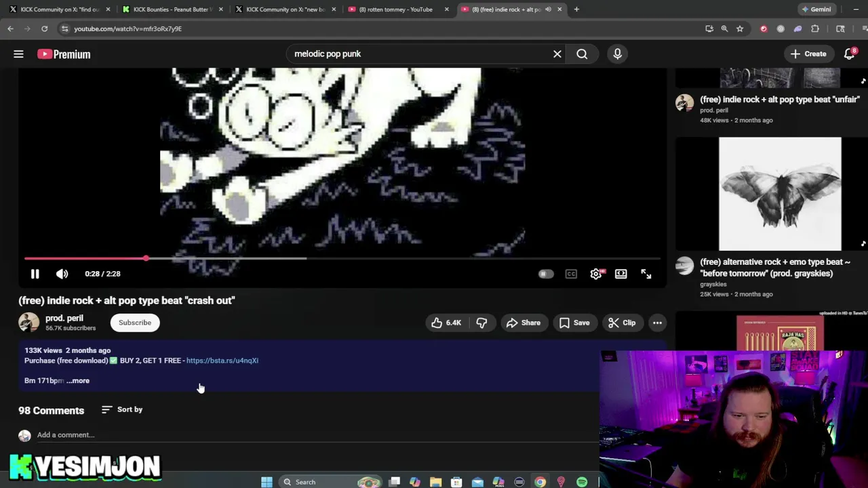
Task: Open the notifications bell
Action: coord(850,54)
